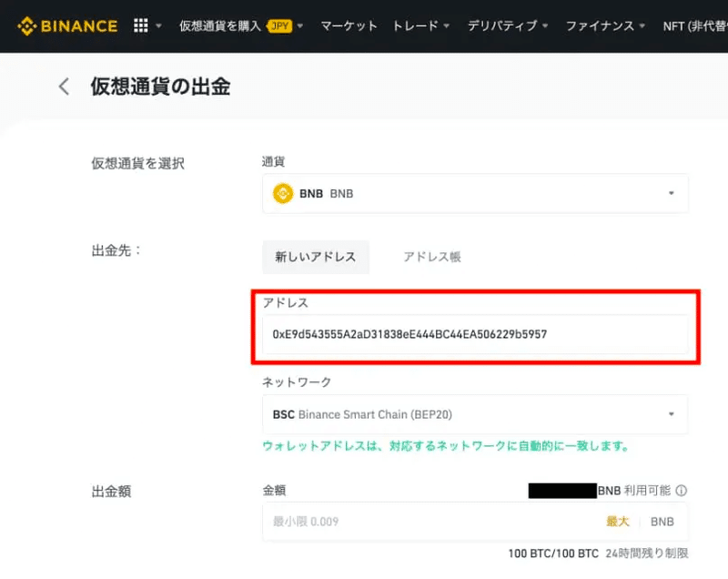
Task: Click the JPY currency badge
Action: (x=279, y=26)
